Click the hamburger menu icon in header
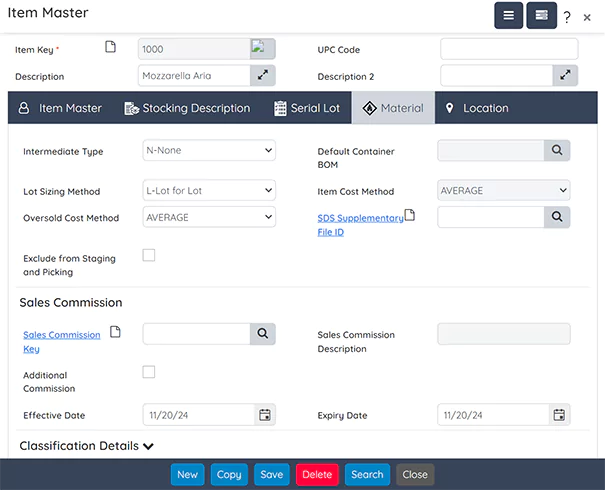This screenshot has width=605, height=490. point(508,16)
